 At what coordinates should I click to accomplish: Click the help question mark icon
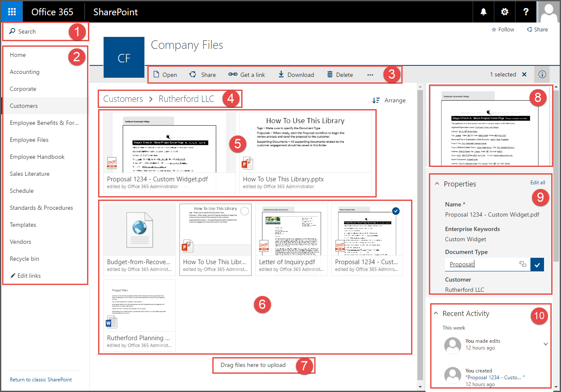[526, 12]
